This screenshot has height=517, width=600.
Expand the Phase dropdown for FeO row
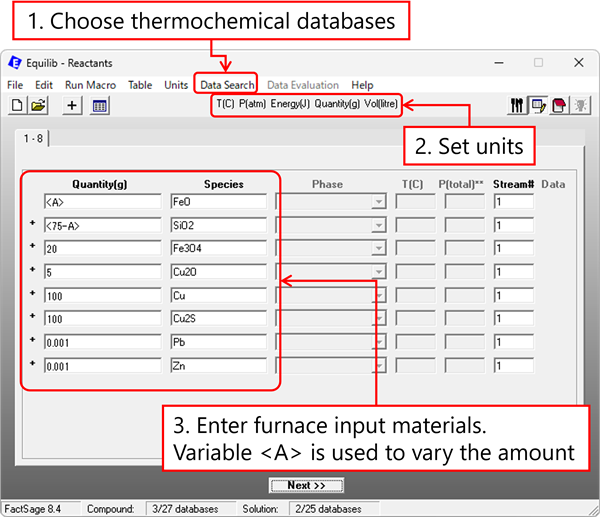[x=378, y=202]
